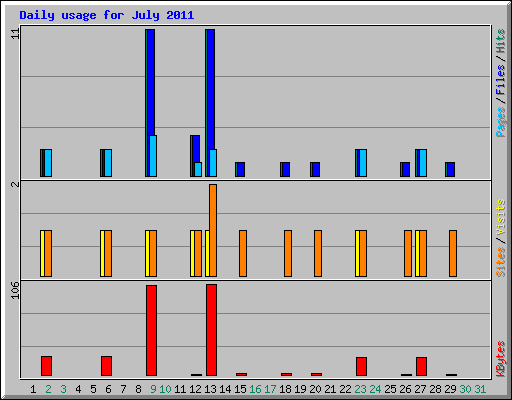Viewport: 512px width, 400px height.
Task: Click the 'KBytes' legend label
Action: point(500,359)
